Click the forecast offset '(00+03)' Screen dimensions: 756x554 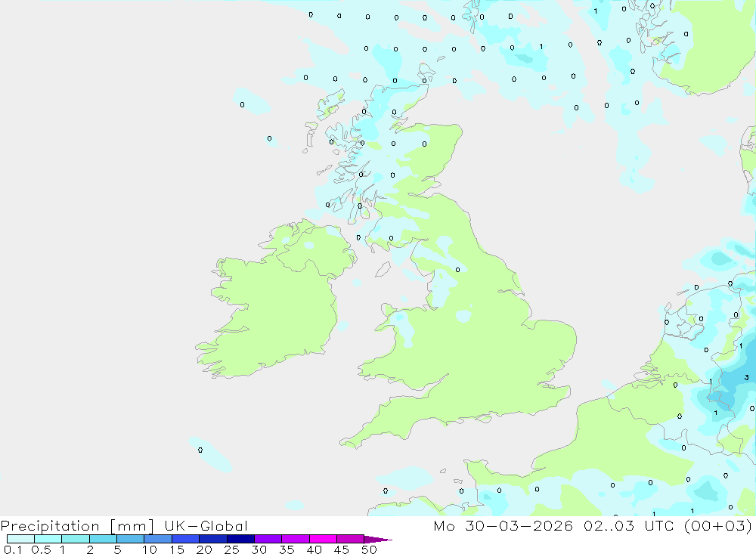tap(718, 525)
